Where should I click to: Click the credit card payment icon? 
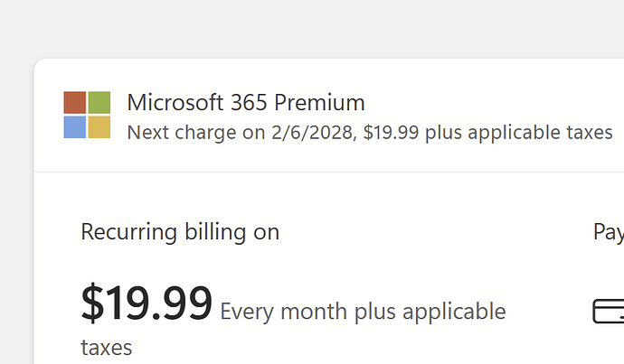coord(609,313)
